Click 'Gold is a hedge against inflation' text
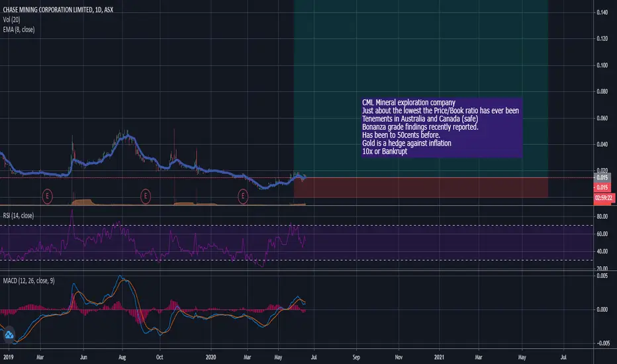617x364 pixels. tap(406, 143)
